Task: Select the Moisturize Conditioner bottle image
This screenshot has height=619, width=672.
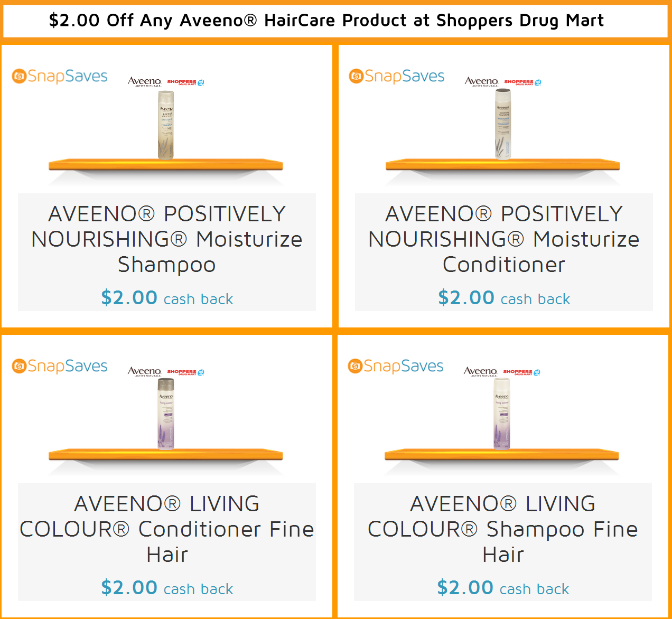Action: tap(503, 124)
